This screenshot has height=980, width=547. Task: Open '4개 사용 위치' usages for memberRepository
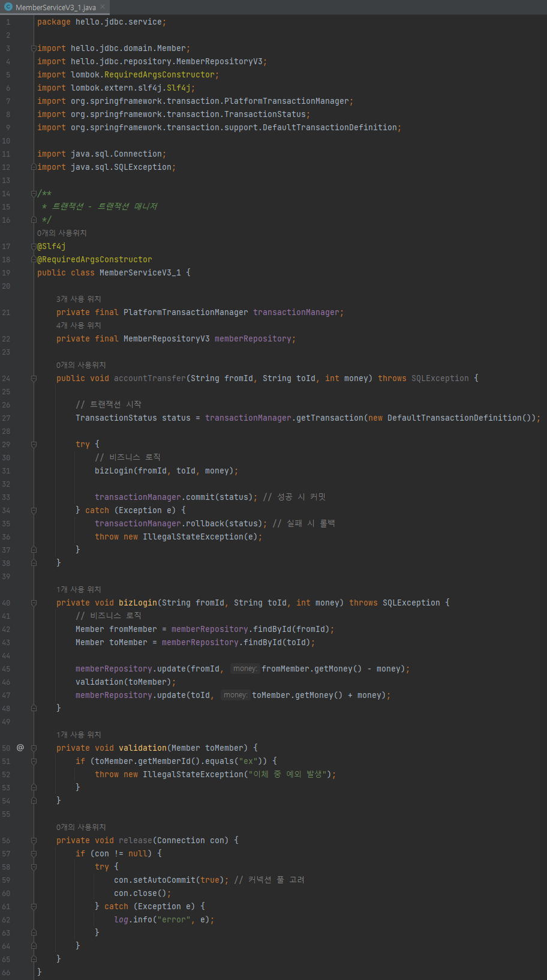click(x=79, y=325)
